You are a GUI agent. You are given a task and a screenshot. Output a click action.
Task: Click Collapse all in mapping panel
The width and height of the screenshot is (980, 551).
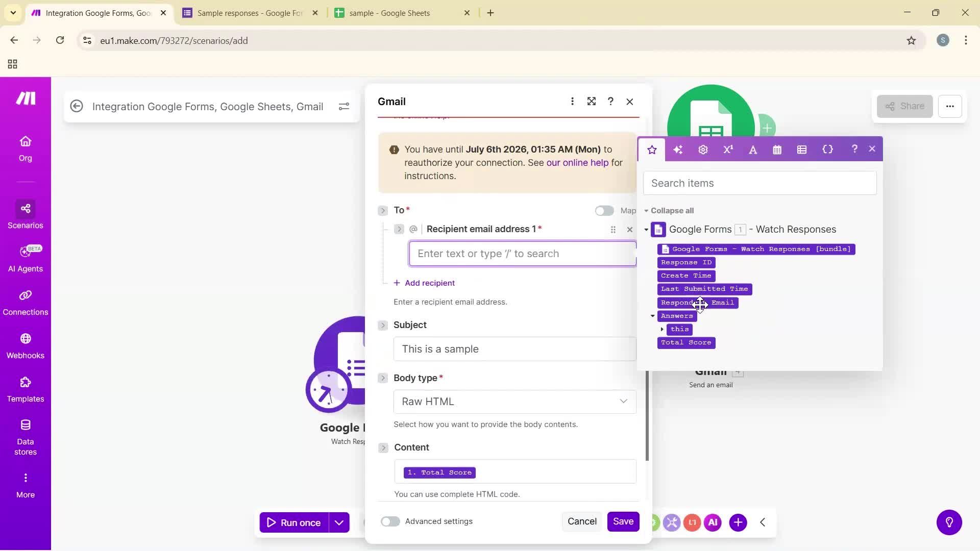pos(673,210)
